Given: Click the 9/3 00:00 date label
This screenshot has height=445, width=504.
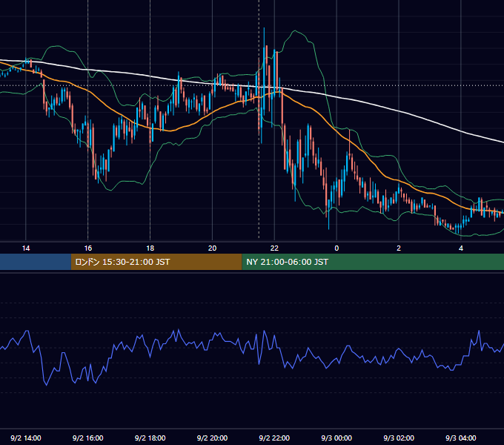Looking at the screenshot, I should click(x=336, y=438).
